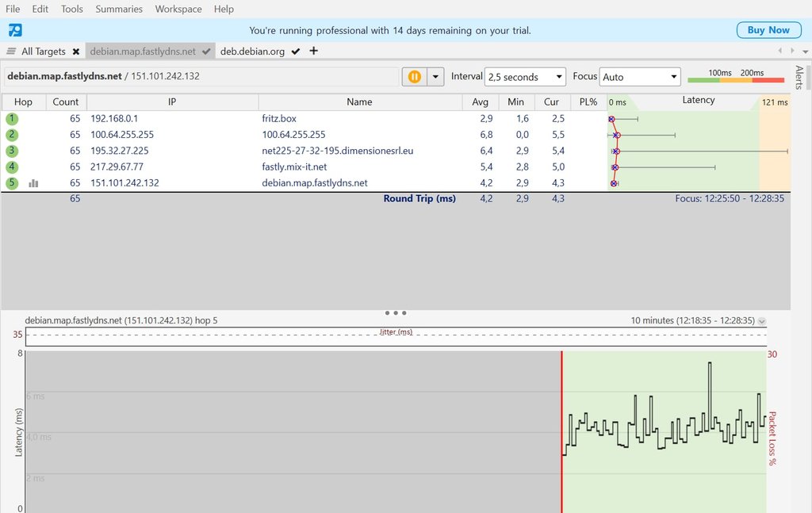Open the Focus Auto dropdown

click(640, 77)
